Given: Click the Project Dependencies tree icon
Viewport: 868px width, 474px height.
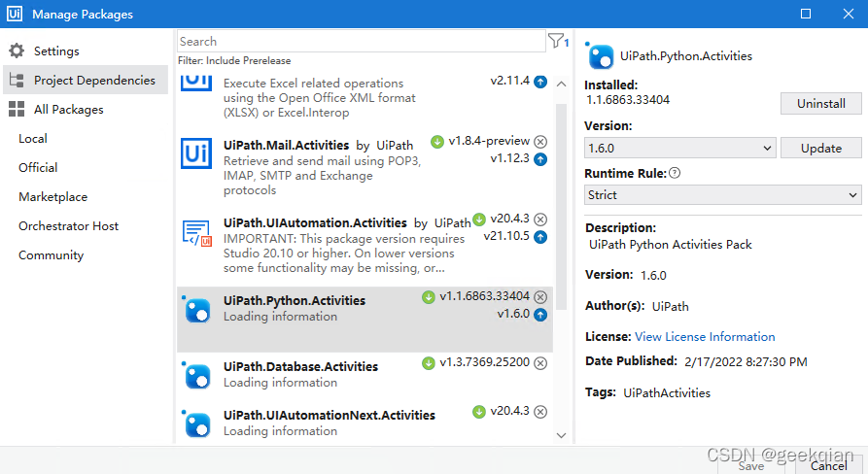Looking at the screenshot, I should tap(17, 81).
